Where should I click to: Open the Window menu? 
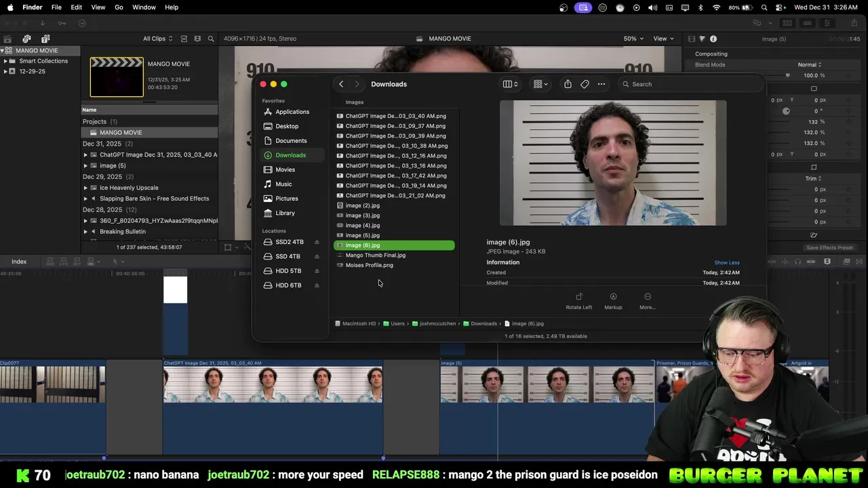pyautogui.click(x=144, y=7)
